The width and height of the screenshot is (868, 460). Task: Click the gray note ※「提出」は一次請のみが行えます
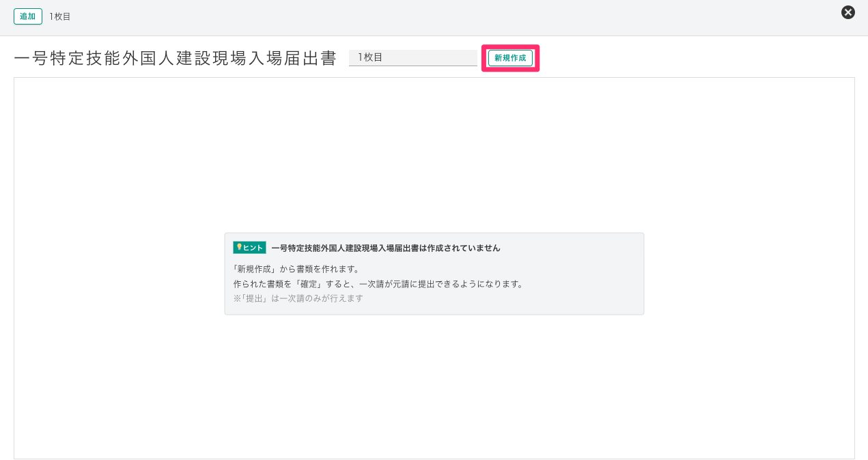(x=298, y=298)
